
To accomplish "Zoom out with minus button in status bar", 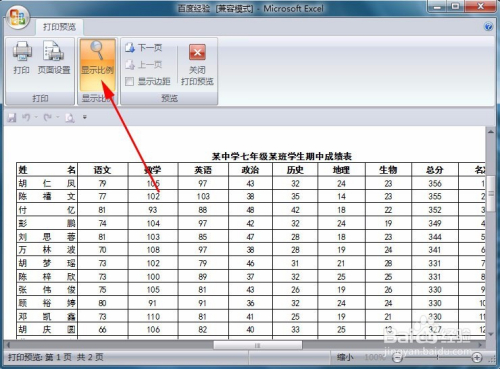I will point(397,358).
